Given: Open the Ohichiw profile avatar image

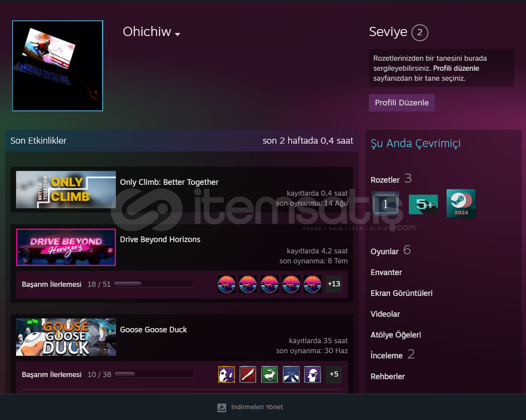Looking at the screenshot, I should pos(58,66).
